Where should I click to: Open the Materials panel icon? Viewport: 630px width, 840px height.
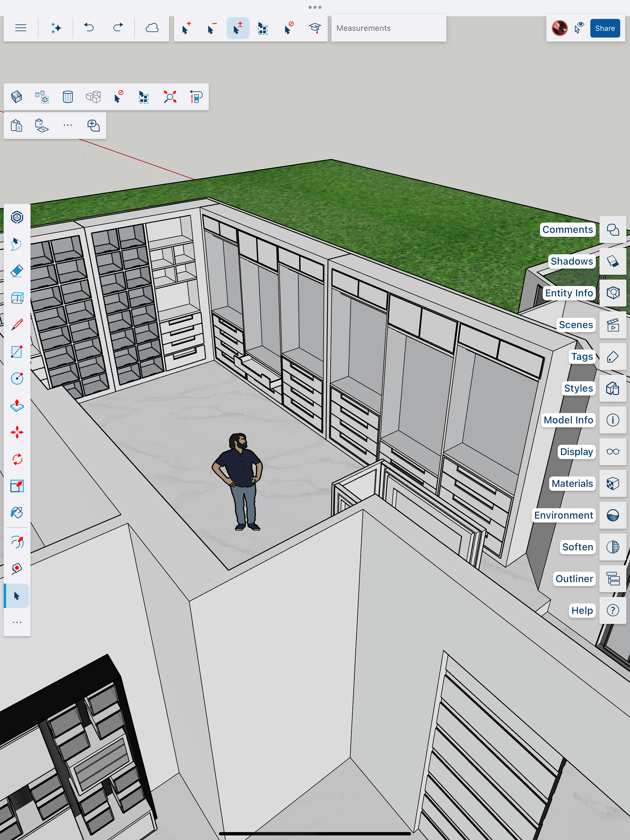click(612, 483)
